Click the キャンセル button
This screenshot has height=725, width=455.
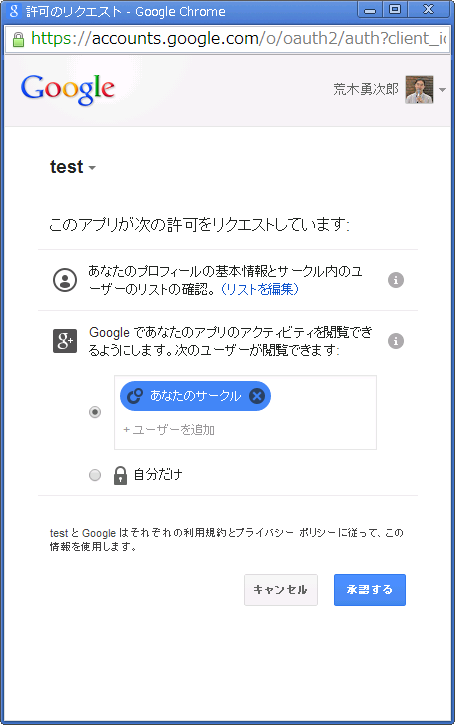(x=281, y=590)
